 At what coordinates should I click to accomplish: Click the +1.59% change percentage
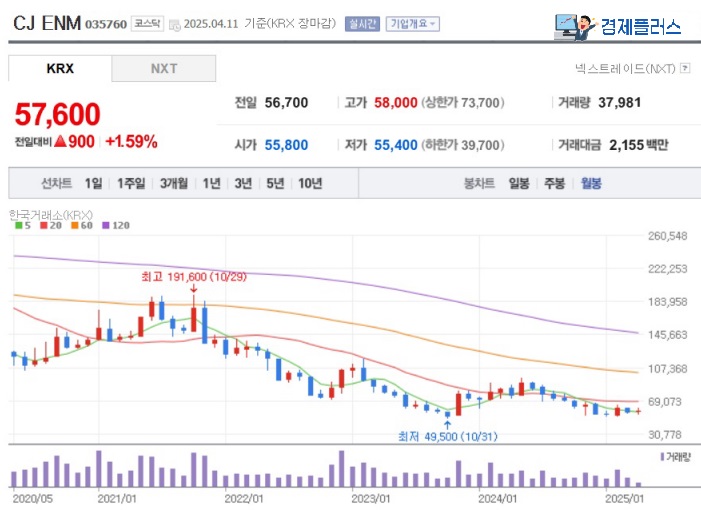pos(131,142)
